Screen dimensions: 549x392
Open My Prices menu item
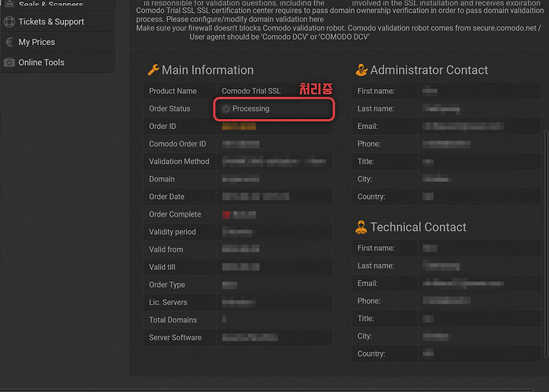click(58, 42)
